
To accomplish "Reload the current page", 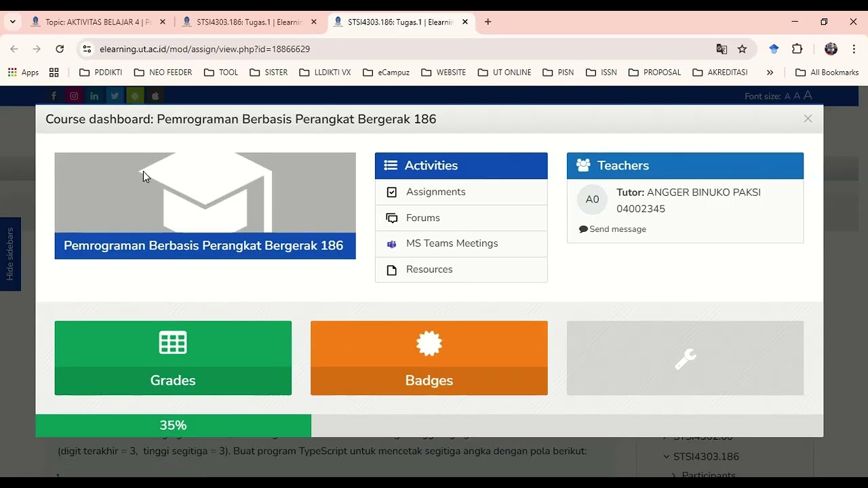I will coord(60,49).
